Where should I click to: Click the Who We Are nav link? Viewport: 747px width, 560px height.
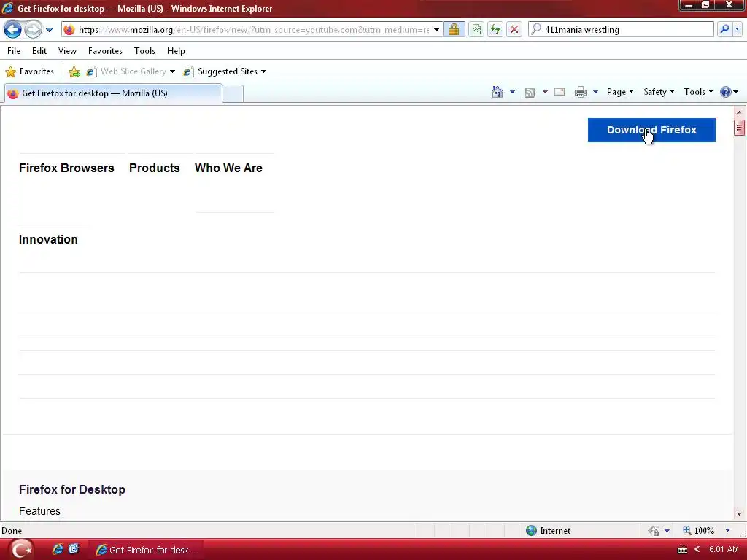[x=228, y=168]
